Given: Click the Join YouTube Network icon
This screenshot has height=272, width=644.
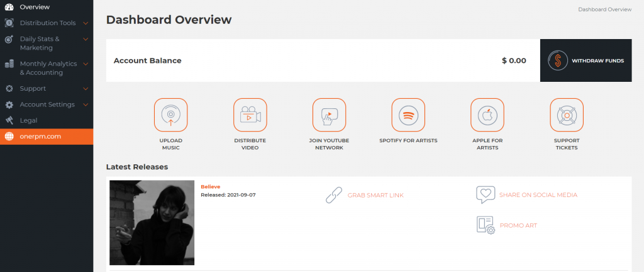Looking at the screenshot, I should [330, 115].
